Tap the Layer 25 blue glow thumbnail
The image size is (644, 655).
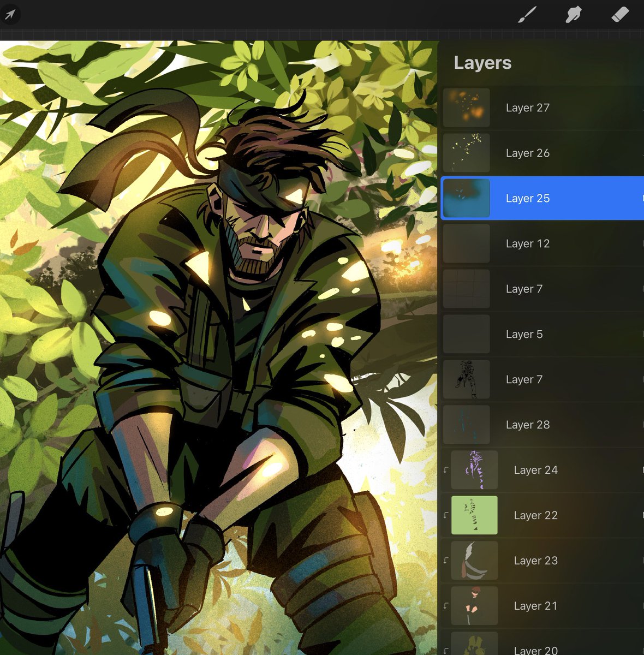[467, 198]
